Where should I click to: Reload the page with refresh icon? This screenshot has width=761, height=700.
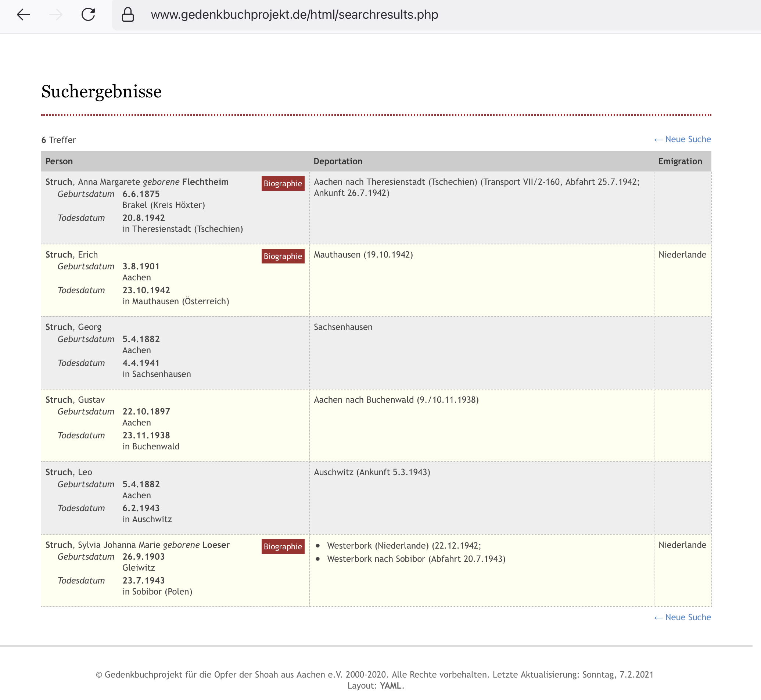coord(88,15)
